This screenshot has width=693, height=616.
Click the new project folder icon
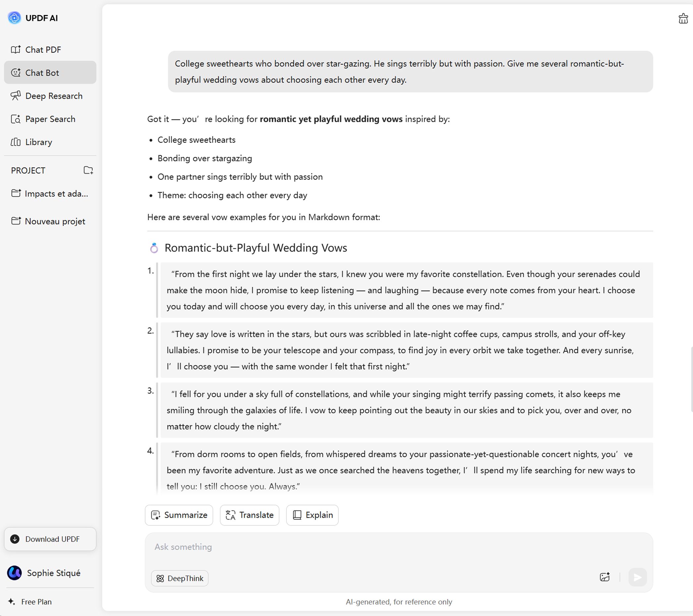(x=88, y=170)
